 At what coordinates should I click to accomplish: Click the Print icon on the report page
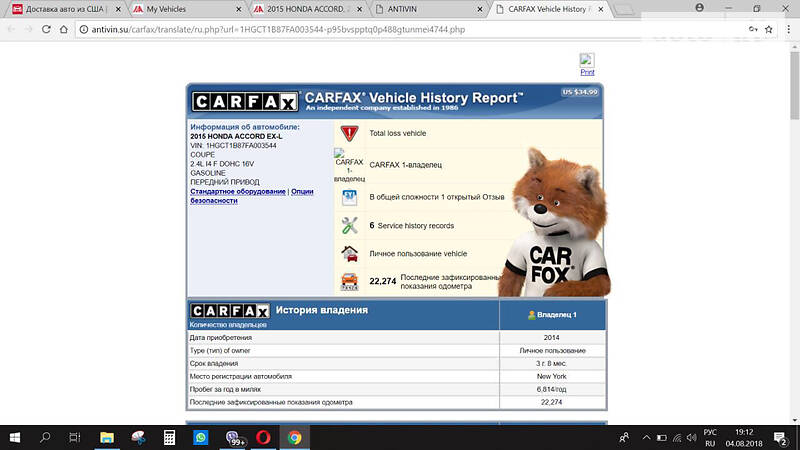click(x=587, y=60)
